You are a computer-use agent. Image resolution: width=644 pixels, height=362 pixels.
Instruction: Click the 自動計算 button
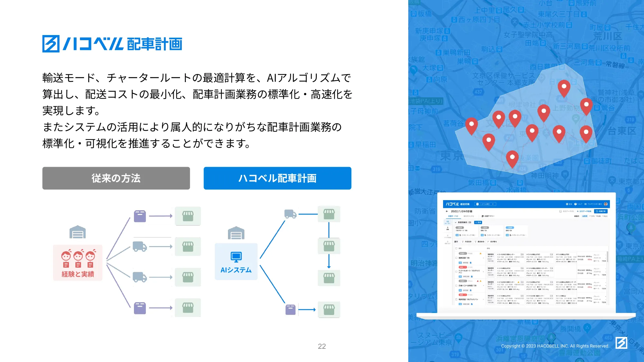pyautogui.click(x=601, y=211)
